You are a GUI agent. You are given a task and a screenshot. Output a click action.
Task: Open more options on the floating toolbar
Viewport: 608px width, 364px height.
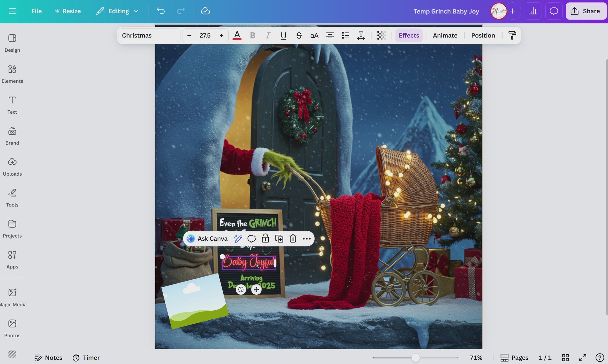pos(307,239)
